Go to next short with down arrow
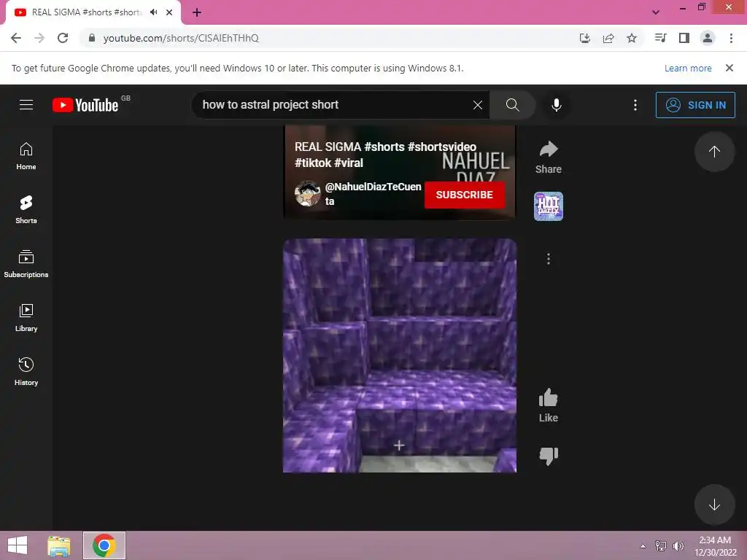 coord(714,505)
